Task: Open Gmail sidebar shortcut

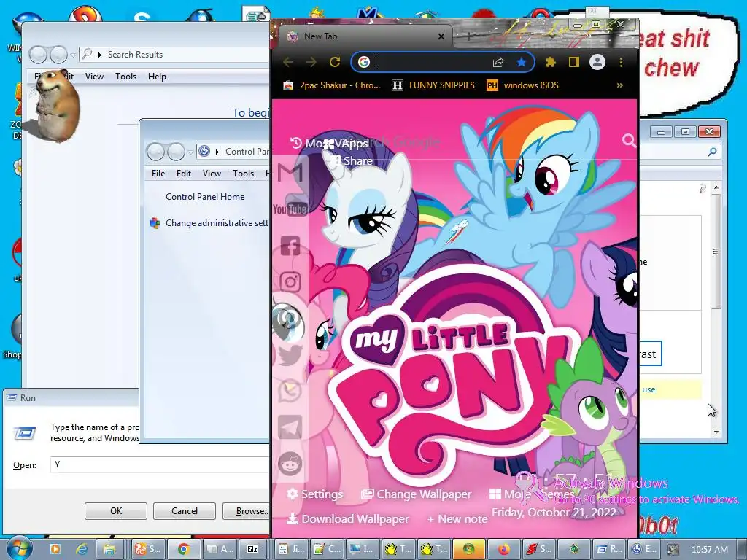Action: click(x=290, y=172)
